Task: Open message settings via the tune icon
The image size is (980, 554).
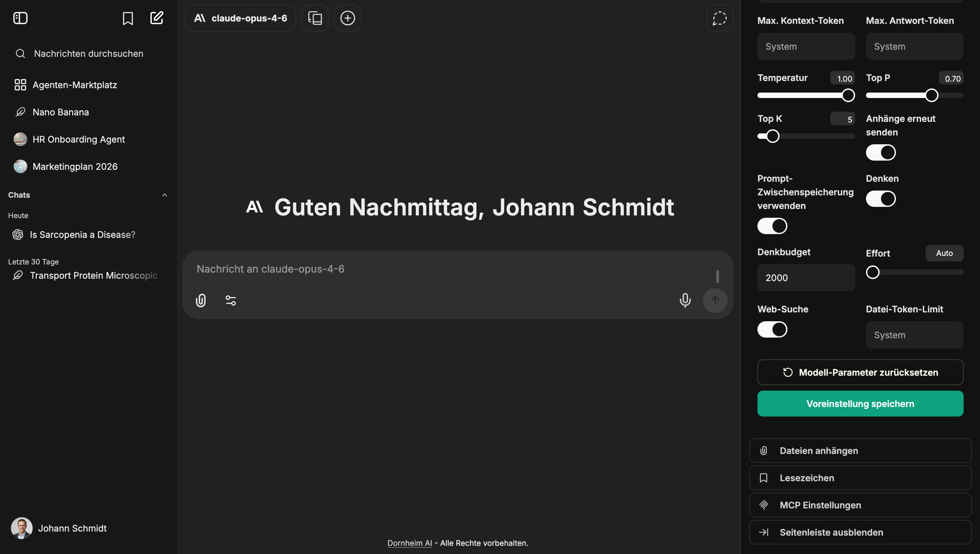Action: coord(231,300)
